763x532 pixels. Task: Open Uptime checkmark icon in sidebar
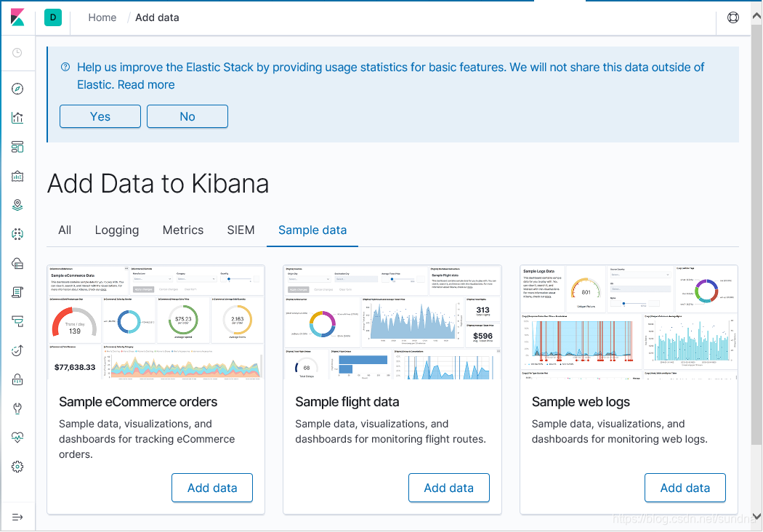(x=17, y=350)
